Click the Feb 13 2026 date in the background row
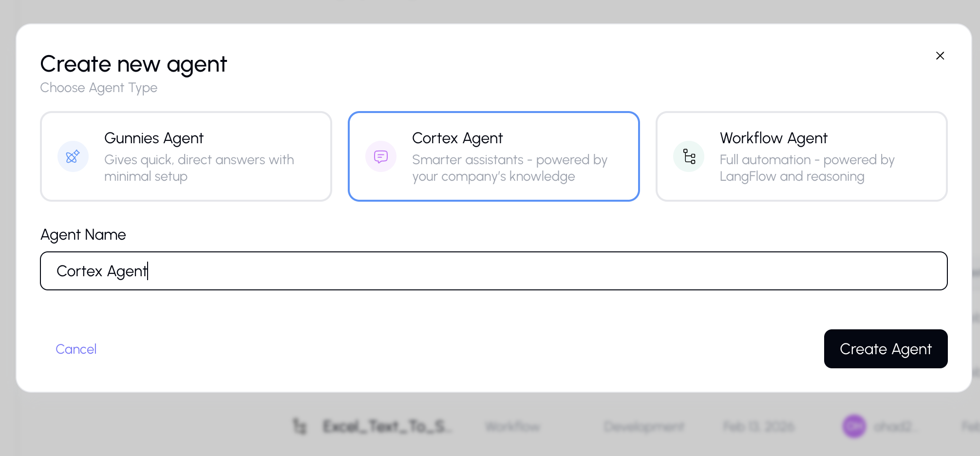This screenshot has width=980, height=456. pos(758,426)
